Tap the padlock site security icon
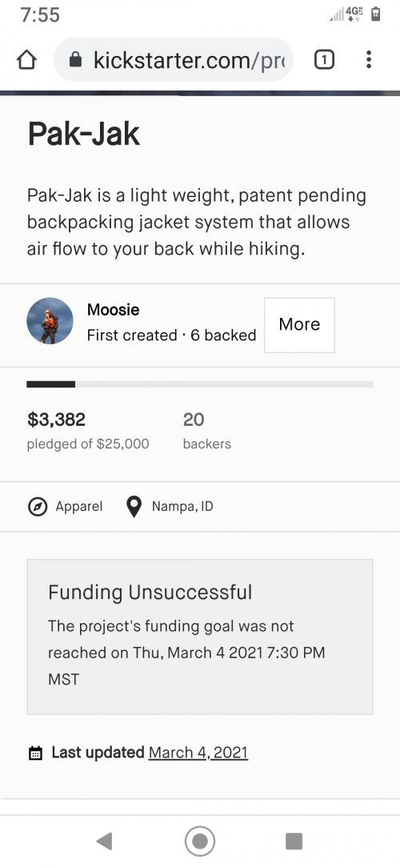This screenshot has width=400, height=868. coord(75,60)
